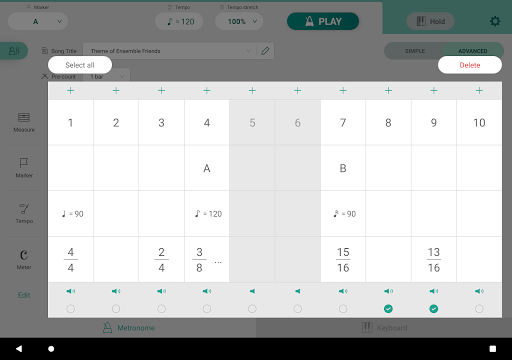Switch to ADVANCED mode
The image size is (512, 360).
[473, 51]
